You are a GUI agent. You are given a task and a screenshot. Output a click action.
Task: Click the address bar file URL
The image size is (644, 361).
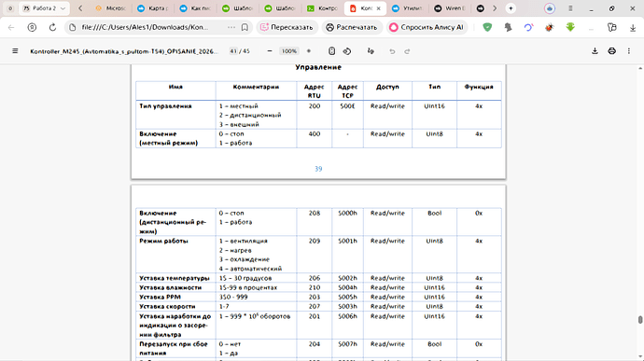pyautogui.click(x=145, y=27)
